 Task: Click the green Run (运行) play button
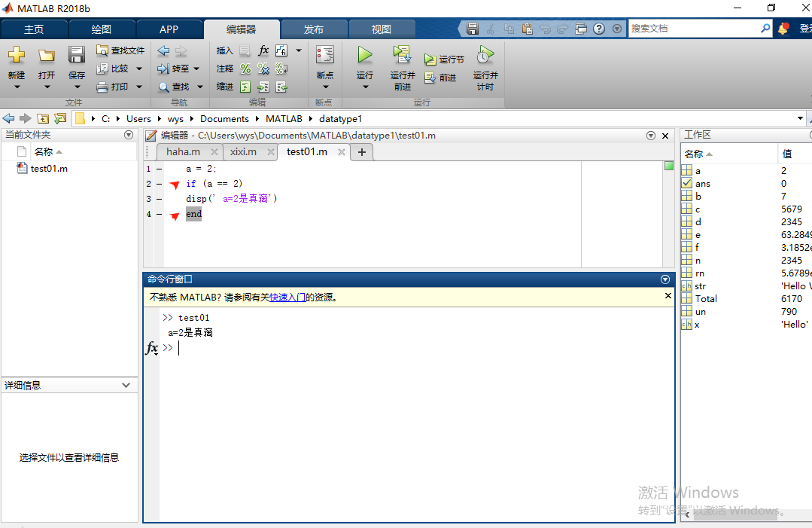pyautogui.click(x=364, y=54)
